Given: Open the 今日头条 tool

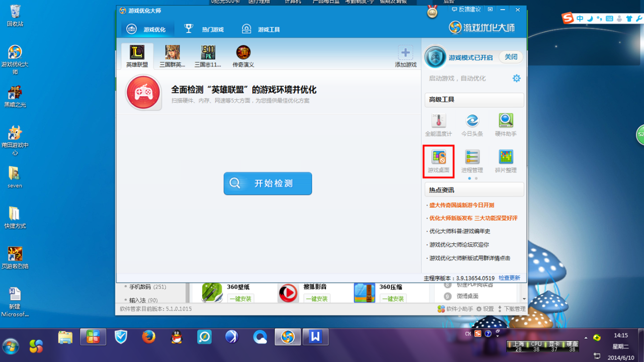Looking at the screenshot, I should point(472,124).
